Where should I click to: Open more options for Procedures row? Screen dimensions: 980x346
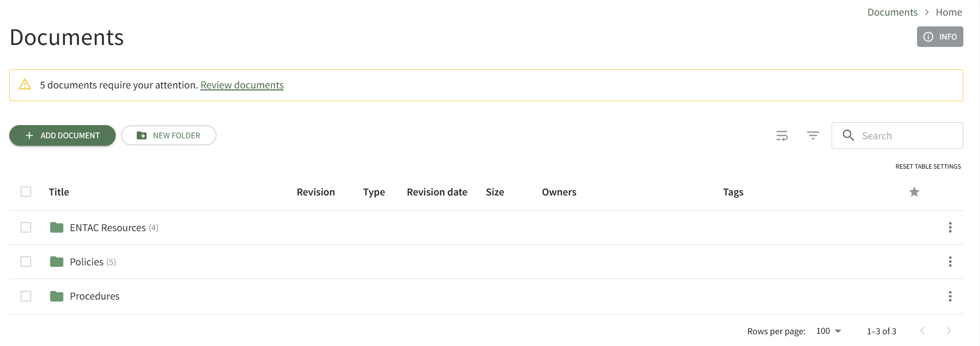coord(950,296)
